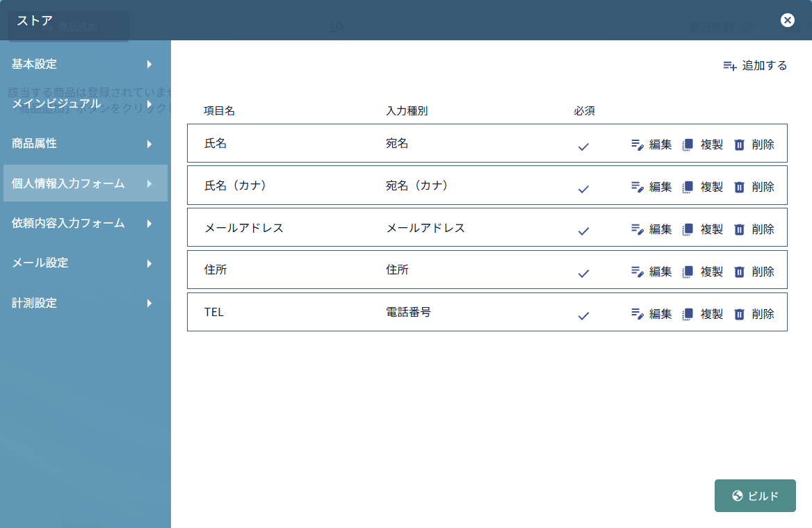The image size is (812, 528).
Task: Expand the 計測設定 arrow
Action: click(149, 304)
